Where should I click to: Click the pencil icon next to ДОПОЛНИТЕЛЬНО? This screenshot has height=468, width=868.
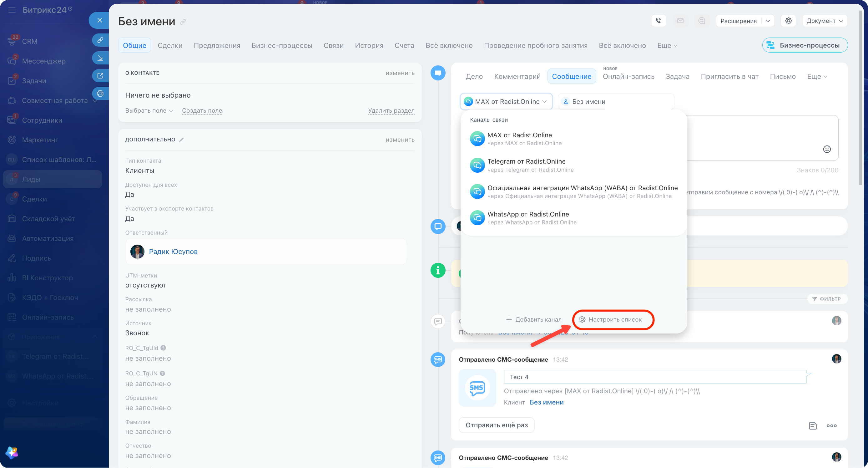[181, 140]
